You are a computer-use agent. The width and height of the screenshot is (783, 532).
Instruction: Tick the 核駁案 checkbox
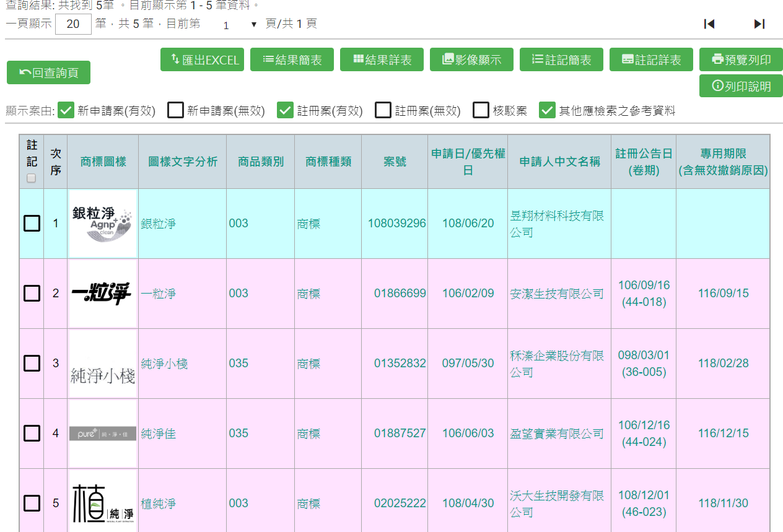(x=481, y=110)
